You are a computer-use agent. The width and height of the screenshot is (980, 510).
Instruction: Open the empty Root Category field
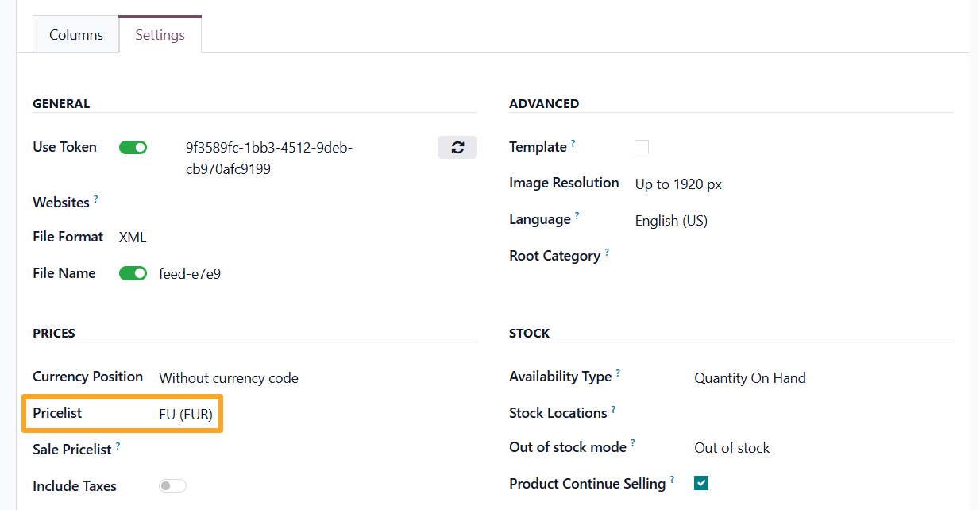point(794,256)
